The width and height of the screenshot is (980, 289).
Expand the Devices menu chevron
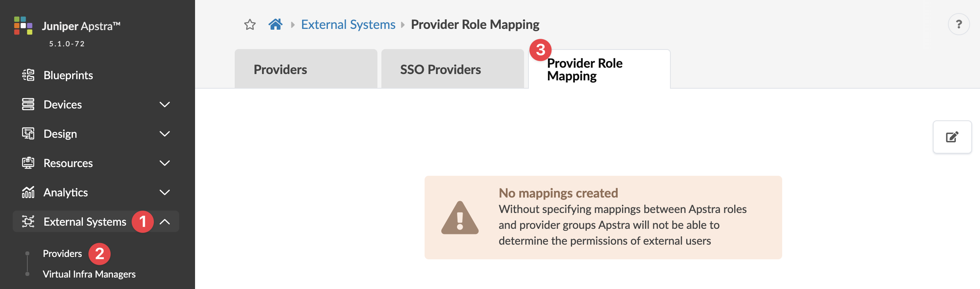[165, 105]
